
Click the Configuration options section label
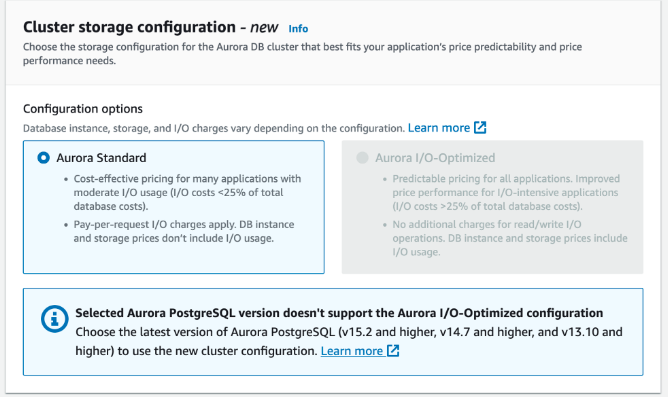[x=83, y=109]
